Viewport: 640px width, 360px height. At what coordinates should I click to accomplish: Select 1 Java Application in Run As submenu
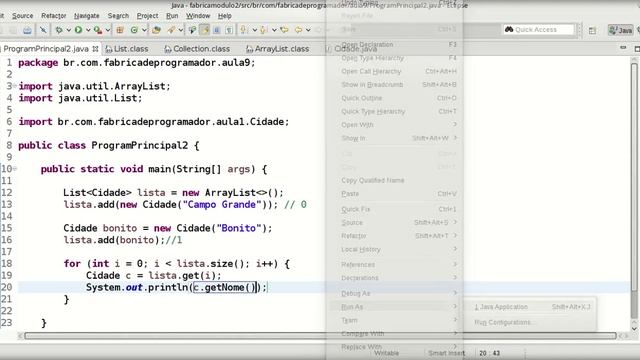click(531, 307)
